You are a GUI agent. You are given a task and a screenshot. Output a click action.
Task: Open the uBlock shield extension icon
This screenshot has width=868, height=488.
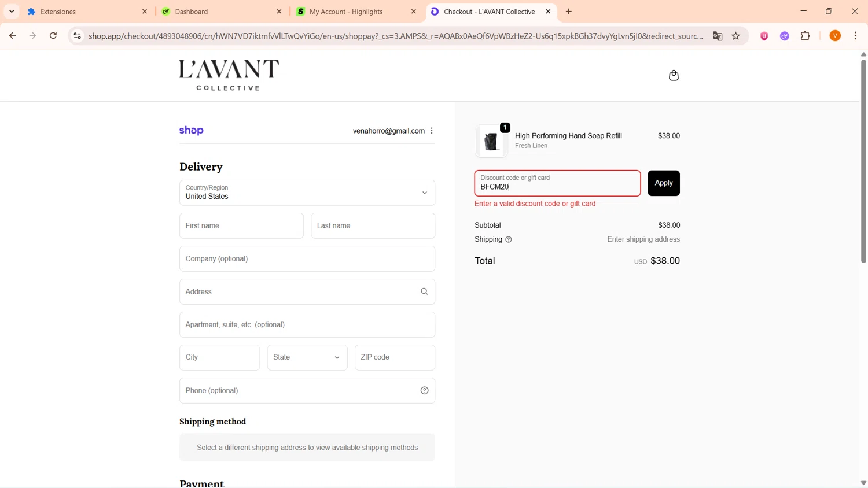[x=764, y=36]
